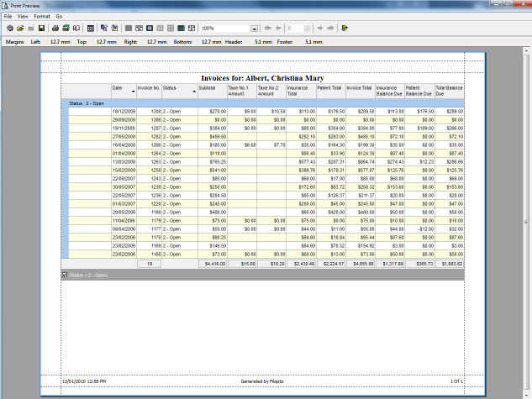The image size is (532, 399).
Task: Open the Format menu
Action: pyautogui.click(x=42, y=16)
